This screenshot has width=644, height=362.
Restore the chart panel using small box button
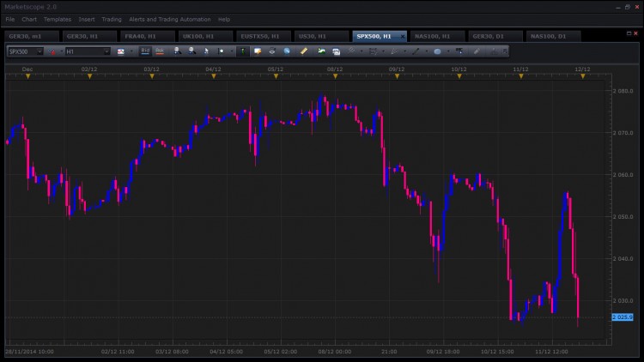[x=629, y=33]
